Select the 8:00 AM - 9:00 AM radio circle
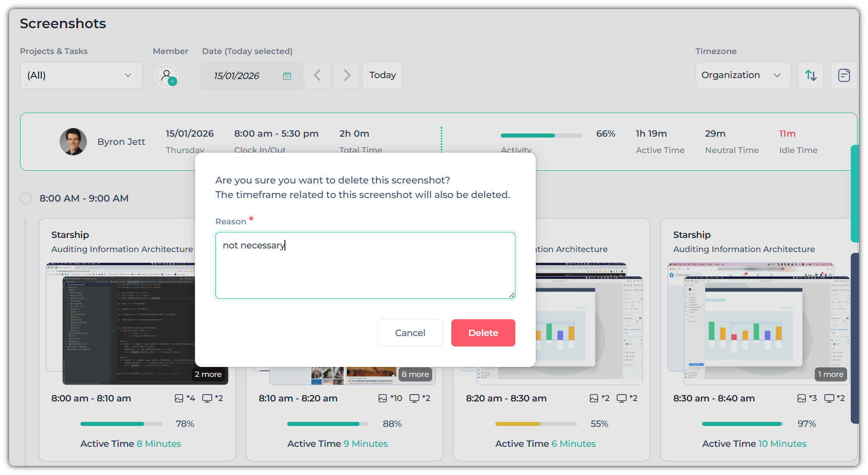 point(26,198)
